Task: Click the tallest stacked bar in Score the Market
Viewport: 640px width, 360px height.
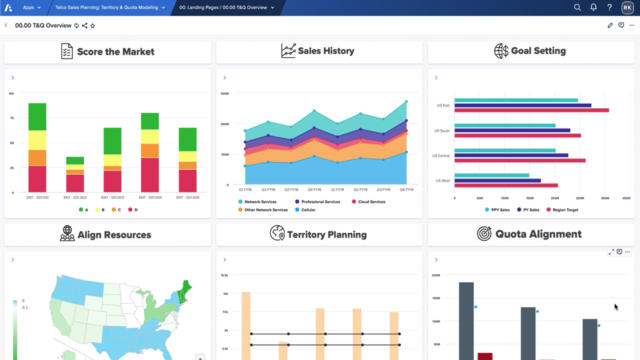Action: [x=37, y=147]
